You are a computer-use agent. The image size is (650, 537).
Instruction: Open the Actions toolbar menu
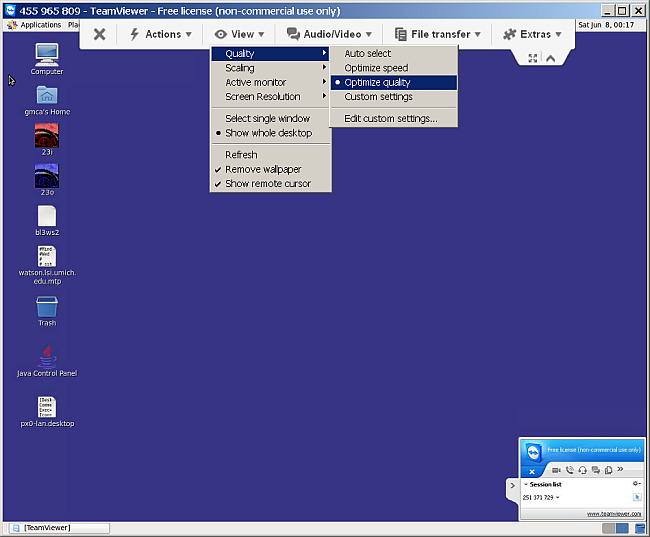(161, 34)
